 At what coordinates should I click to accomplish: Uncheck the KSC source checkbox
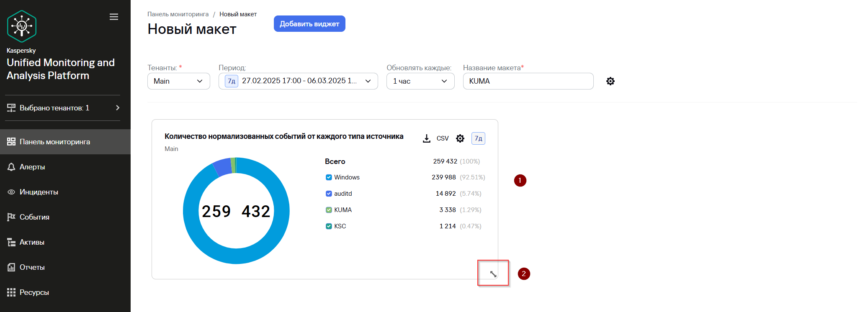329,226
